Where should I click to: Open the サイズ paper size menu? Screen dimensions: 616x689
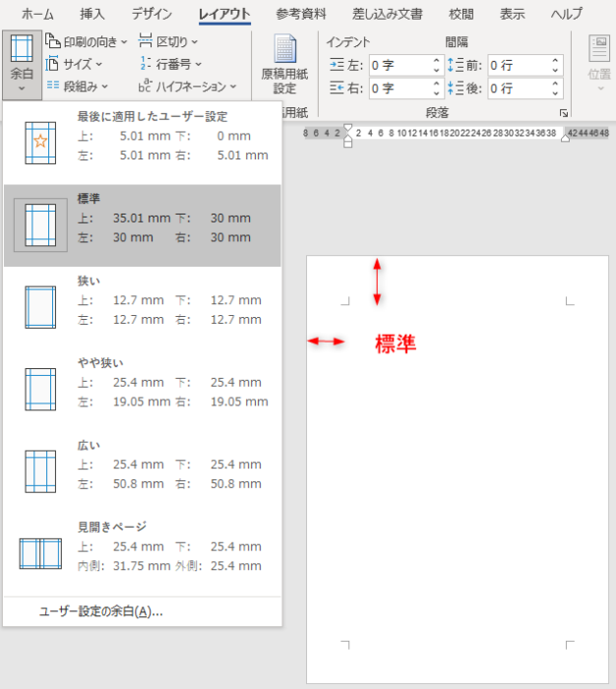[77, 64]
